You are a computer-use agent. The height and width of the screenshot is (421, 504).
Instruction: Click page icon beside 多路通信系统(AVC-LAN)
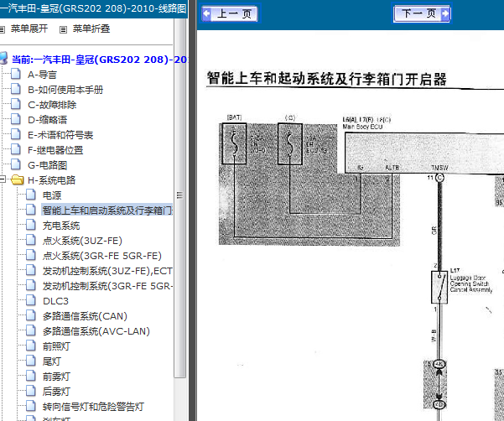coord(31,330)
